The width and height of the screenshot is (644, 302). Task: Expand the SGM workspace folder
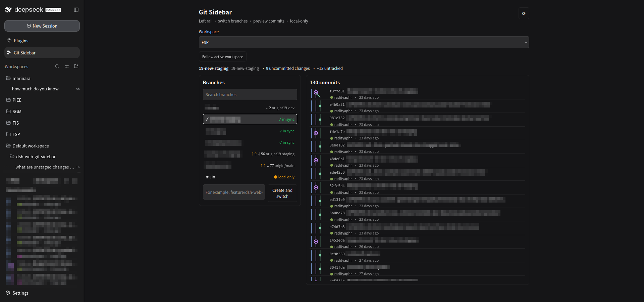click(42, 112)
